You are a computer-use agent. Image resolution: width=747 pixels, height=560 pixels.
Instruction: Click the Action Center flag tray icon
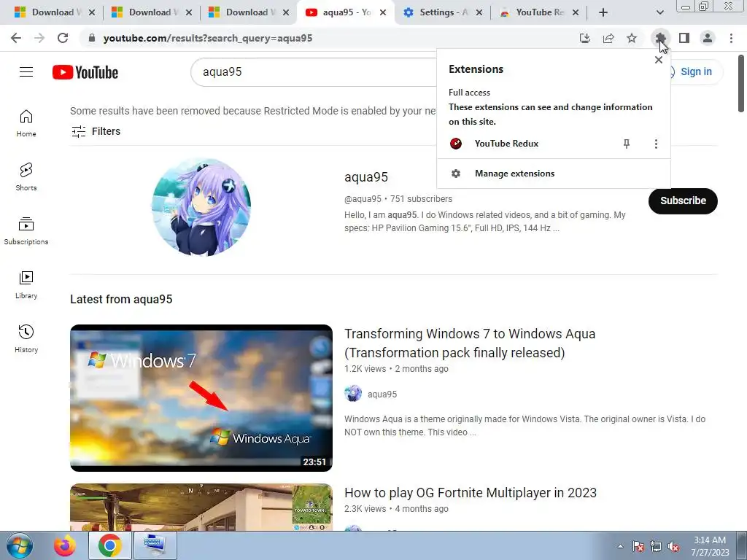tap(638, 547)
